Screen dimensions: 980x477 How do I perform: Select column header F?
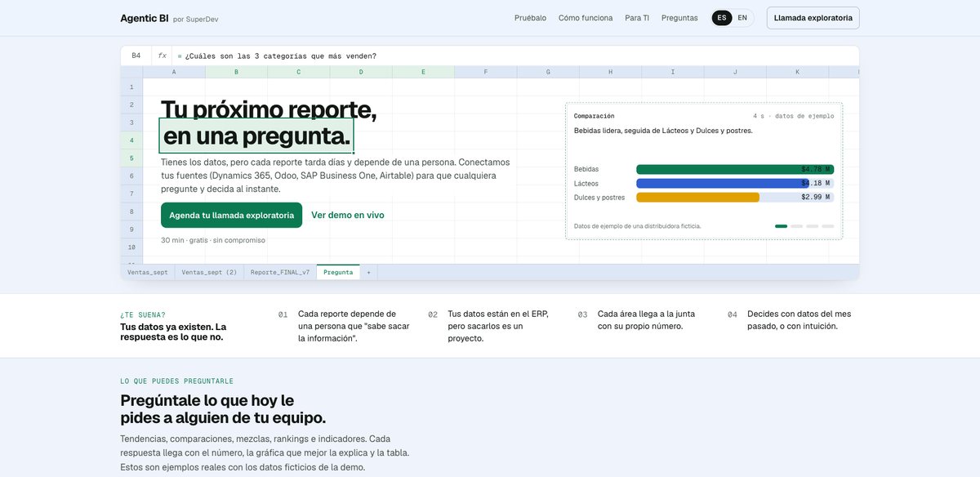coord(485,72)
